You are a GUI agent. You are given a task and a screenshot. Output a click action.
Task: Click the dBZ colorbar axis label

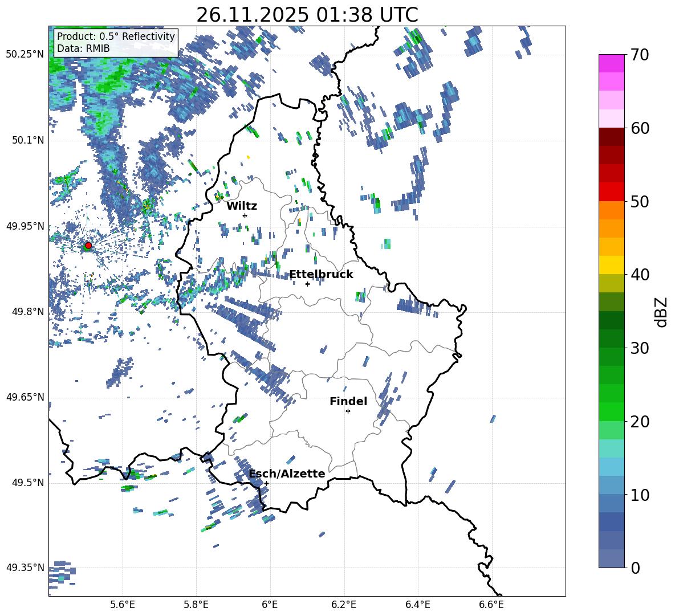662,312
